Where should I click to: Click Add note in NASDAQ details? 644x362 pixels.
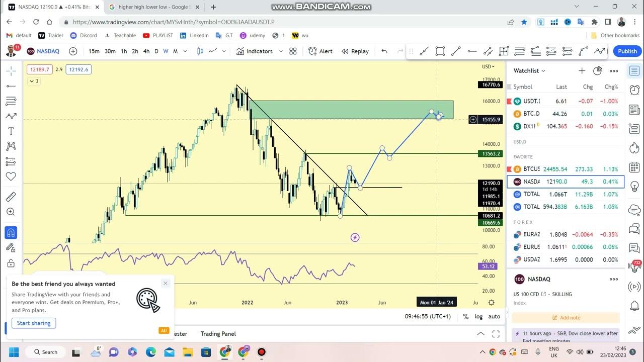point(566,318)
